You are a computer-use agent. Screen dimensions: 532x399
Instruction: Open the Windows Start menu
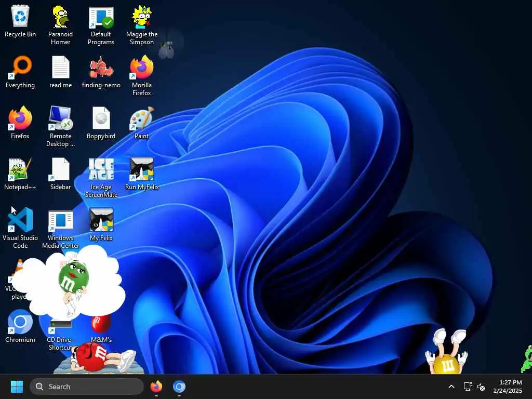coord(17,387)
